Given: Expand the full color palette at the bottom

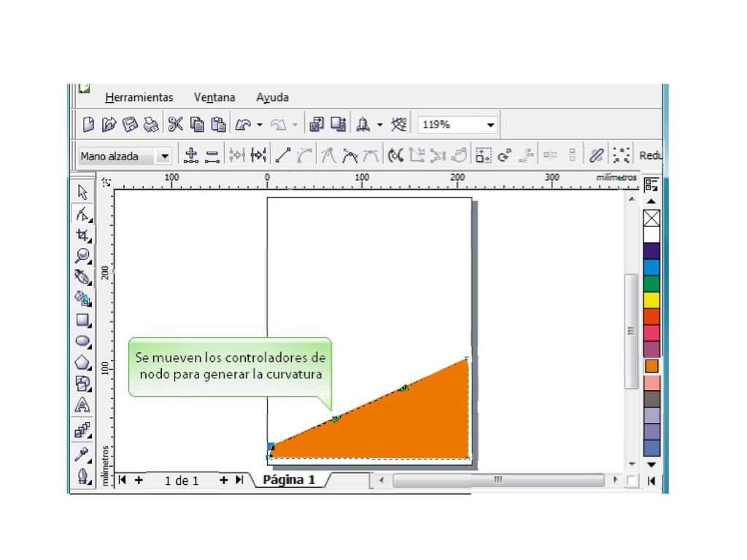Looking at the screenshot, I should tap(651, 481).
